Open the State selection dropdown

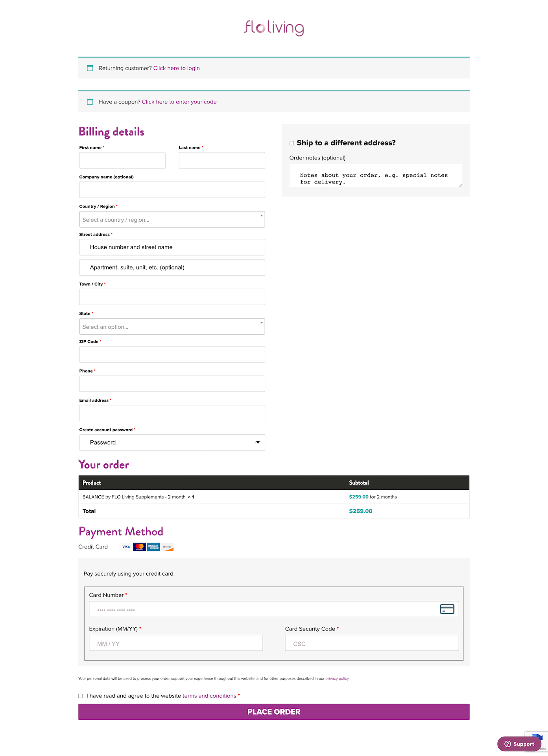[172, 326]
